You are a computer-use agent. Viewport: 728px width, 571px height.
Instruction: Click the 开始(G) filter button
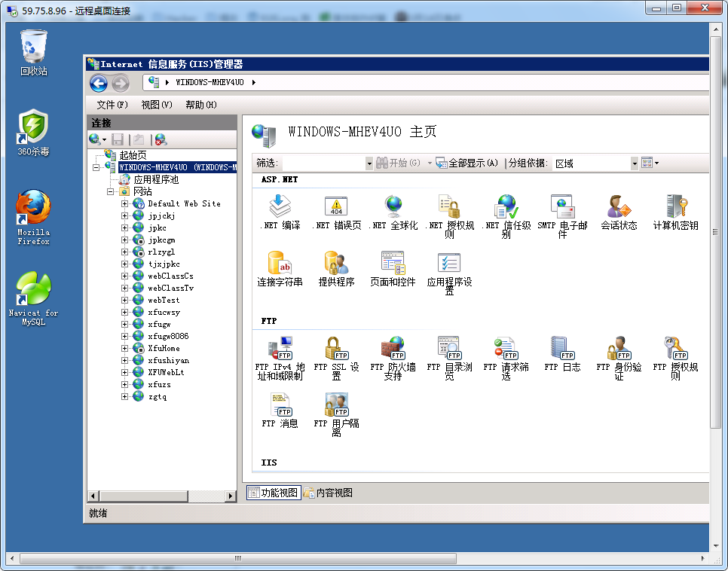coord(398,163)
